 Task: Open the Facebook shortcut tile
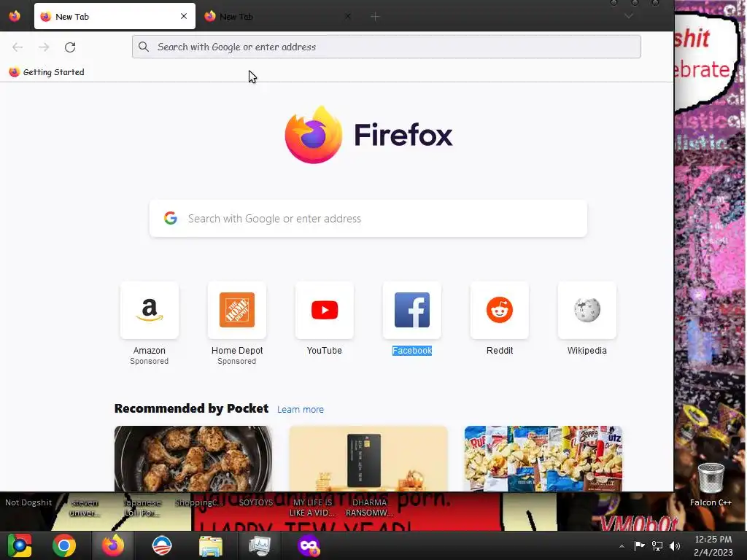point(412,310)
